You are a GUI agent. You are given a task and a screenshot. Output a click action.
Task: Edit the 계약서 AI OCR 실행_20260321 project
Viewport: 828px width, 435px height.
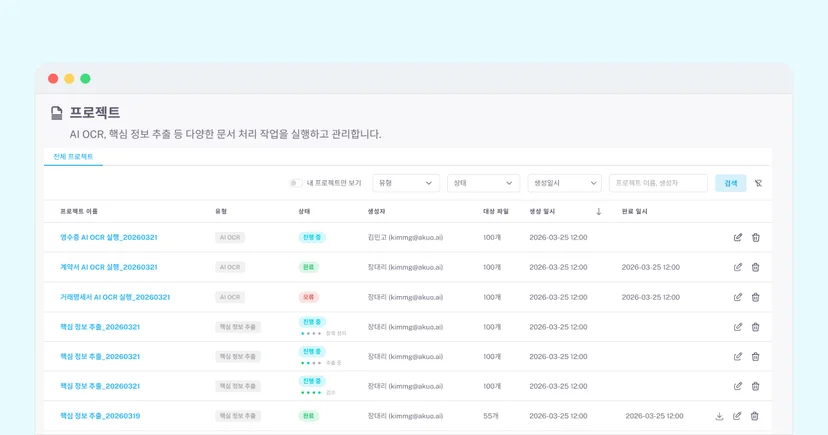coord(738,267)
